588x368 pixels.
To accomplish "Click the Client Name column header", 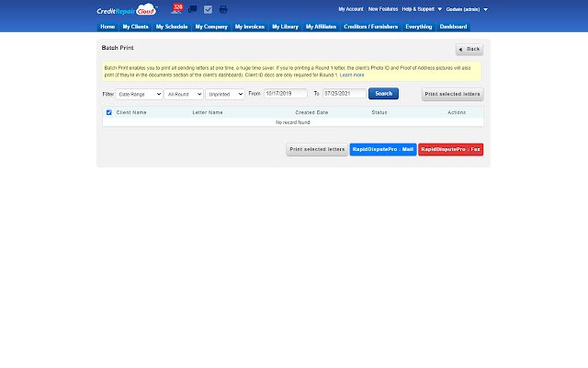I will [131, 112].
